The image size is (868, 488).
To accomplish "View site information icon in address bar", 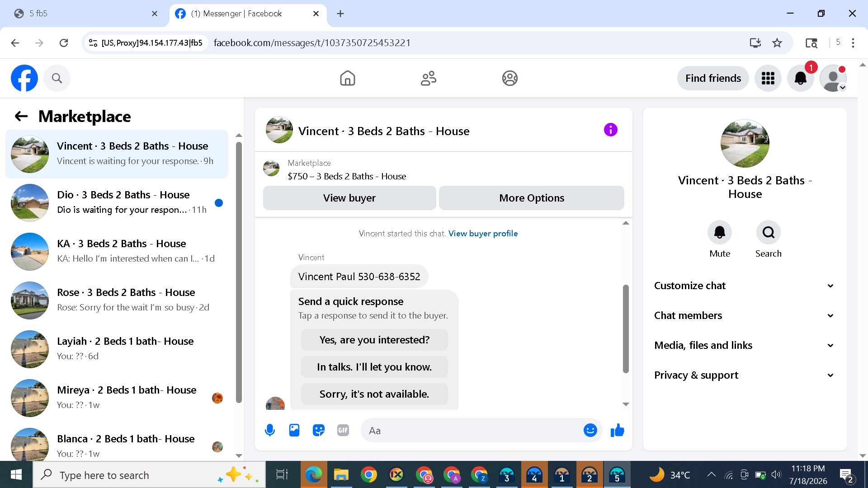I will (x=93, y=43).
